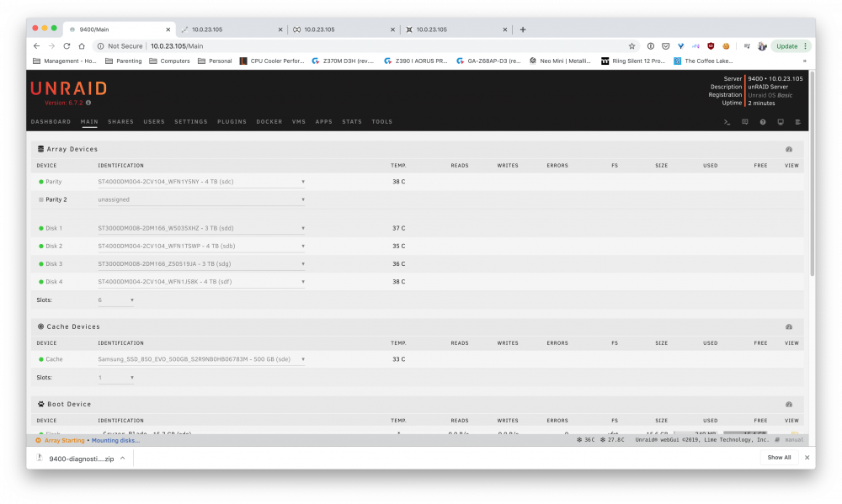Open the Disk 3 device dropdown
Screen dimensions: 842x504
[201, 264]
